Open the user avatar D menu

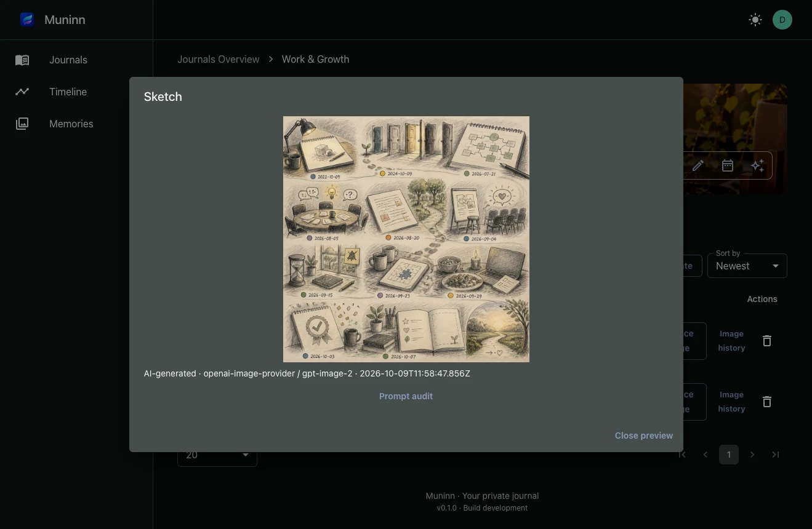pos(782,20)
